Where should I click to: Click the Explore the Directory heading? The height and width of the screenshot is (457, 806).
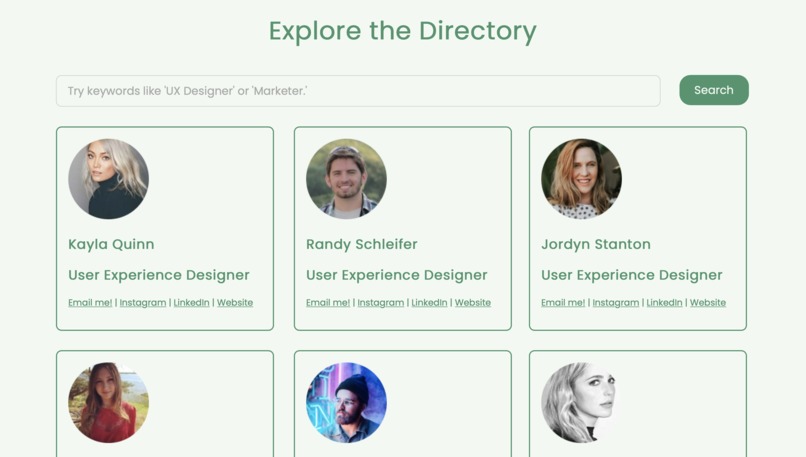coord(403,31)
